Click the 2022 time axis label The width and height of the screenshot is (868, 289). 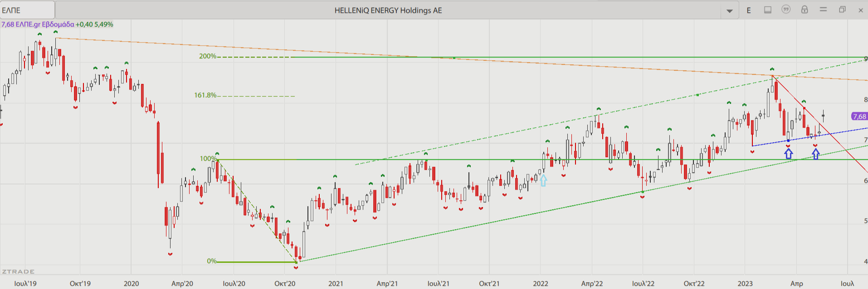[x=541, y=284]
